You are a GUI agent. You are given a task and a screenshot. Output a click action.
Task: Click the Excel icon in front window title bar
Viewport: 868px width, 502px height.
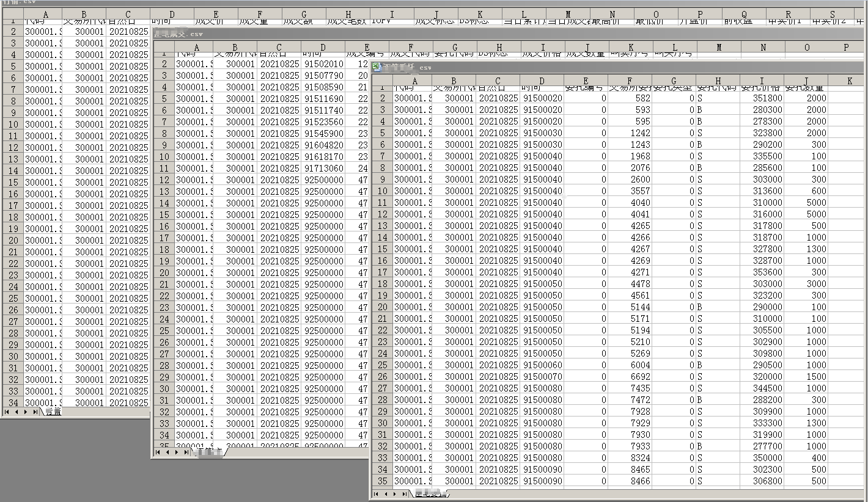376,67
